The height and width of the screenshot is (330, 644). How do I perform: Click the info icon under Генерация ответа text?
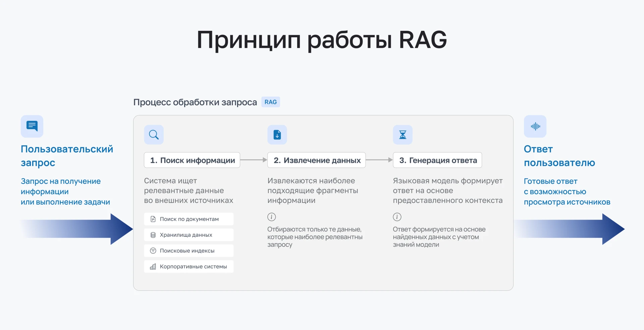coord(397,217)
